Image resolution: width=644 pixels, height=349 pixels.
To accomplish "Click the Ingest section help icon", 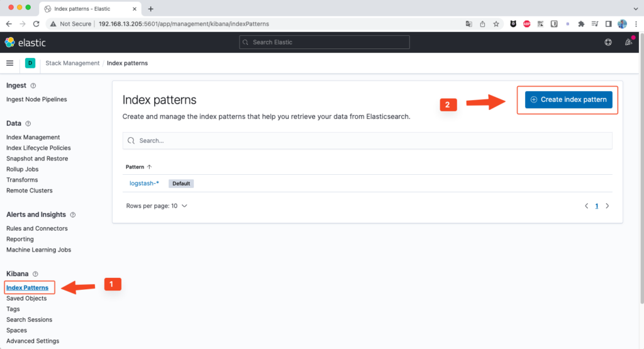I will (x=33, y=86).
